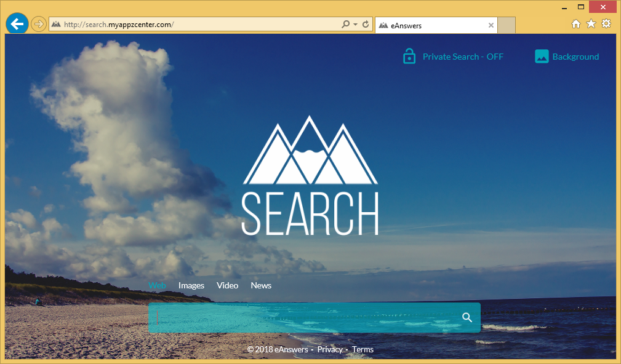
Task: Click the © 2018 eAnswers footer text
Action: click(278, 349)
